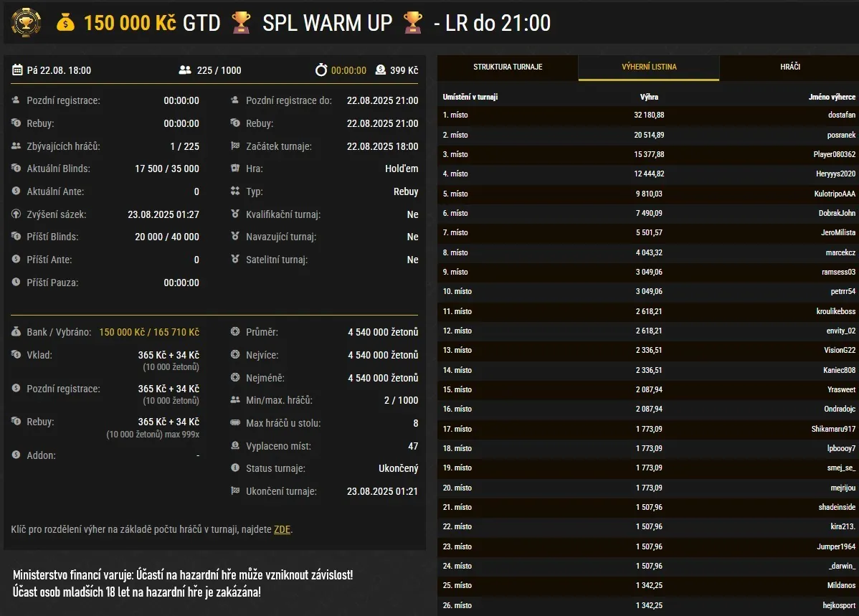Open the Struktura turnaje tab

coord(508,67)
